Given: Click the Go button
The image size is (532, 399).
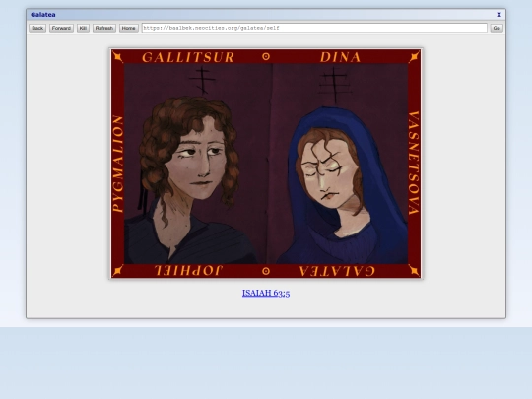Looking at the screenshot, I should click(497, 28).
